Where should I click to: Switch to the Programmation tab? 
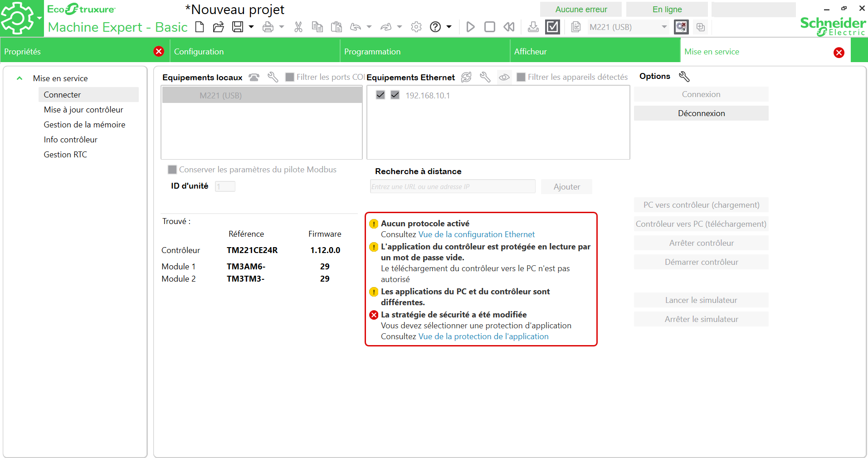click(372, 52)
